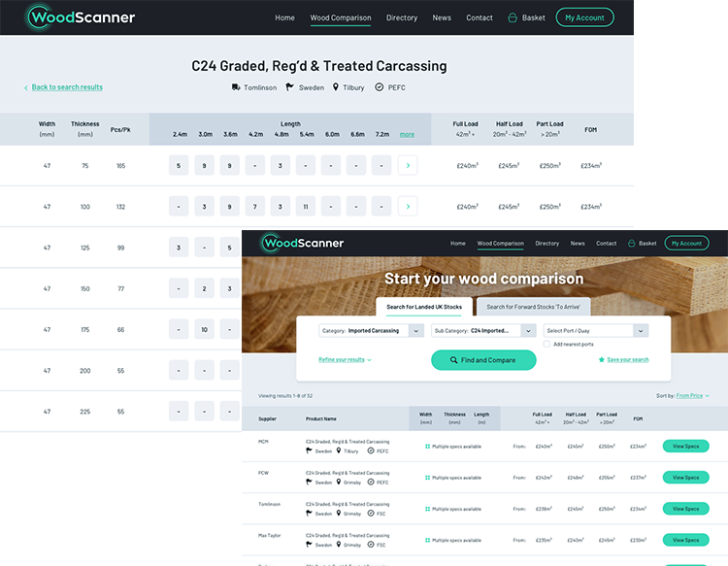Click View Specs for the Tomlinson row
The height and width of the screenshot is (566, 728).
[x=685, y=509]
